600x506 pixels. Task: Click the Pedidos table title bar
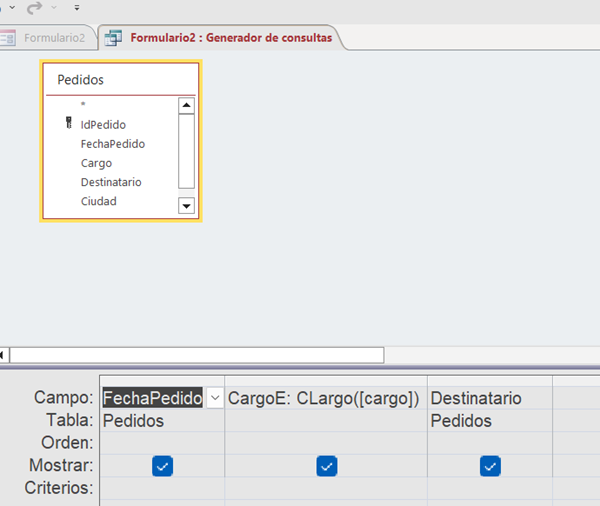click(120, 80)
